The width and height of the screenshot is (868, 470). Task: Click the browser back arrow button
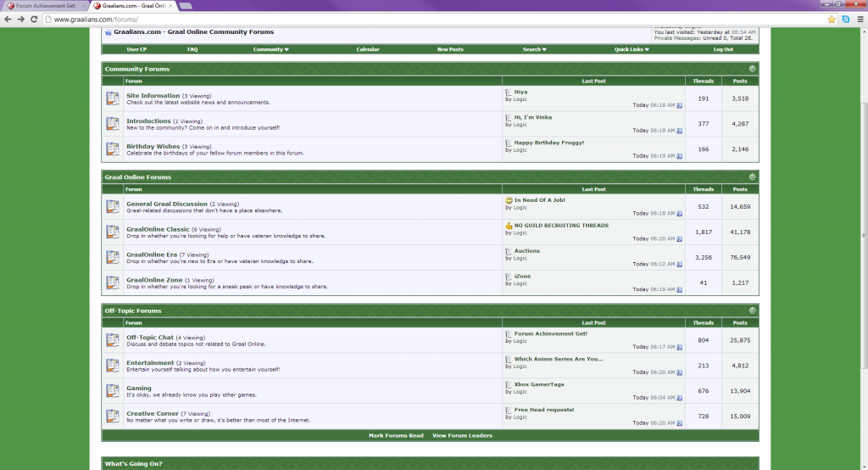pos(8,19)
